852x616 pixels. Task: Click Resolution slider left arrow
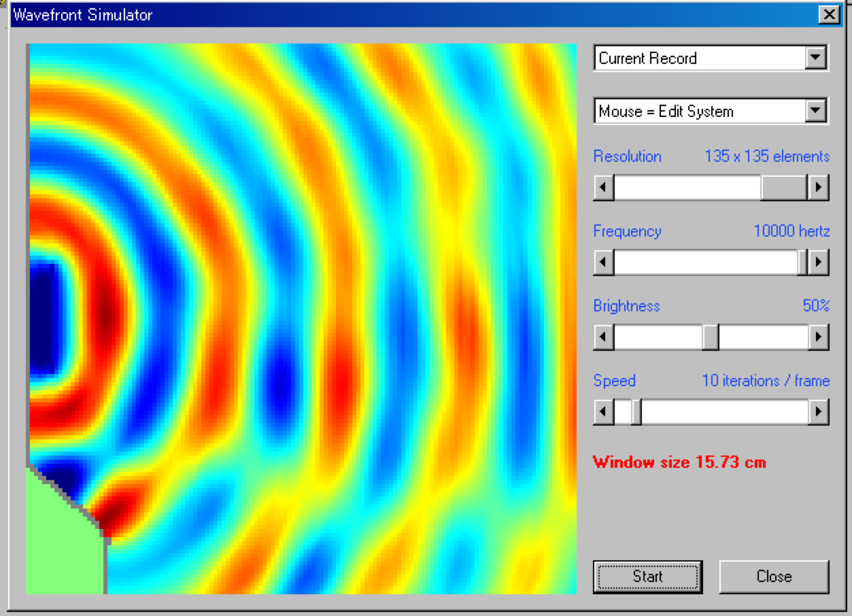point(604,187)
